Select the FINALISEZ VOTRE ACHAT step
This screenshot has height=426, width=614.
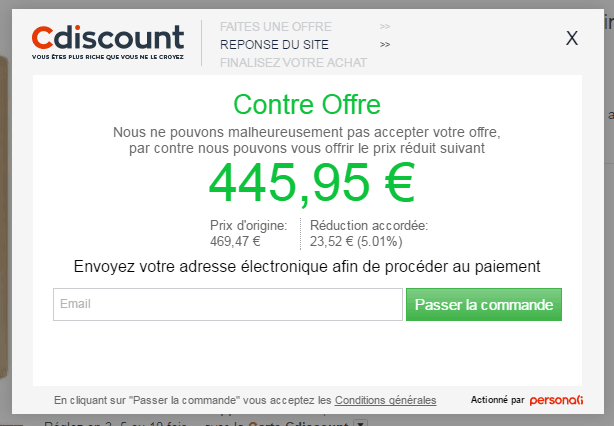293,63
